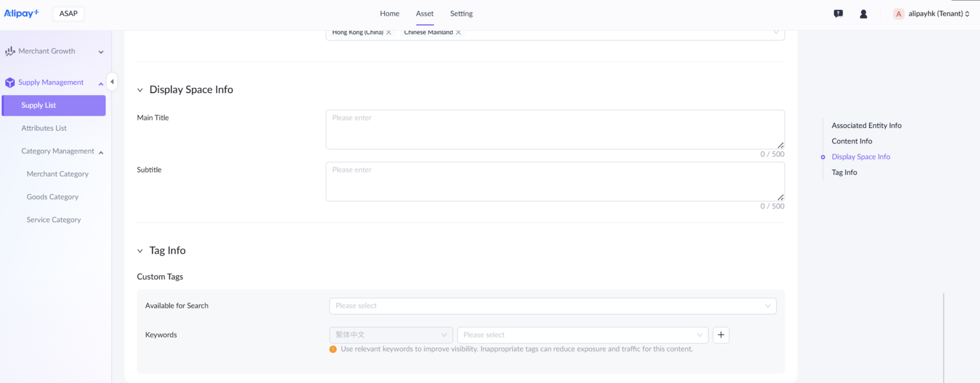980x383 pixels.
Task: Collapse the Tag Info section
Action: [140, 251]
